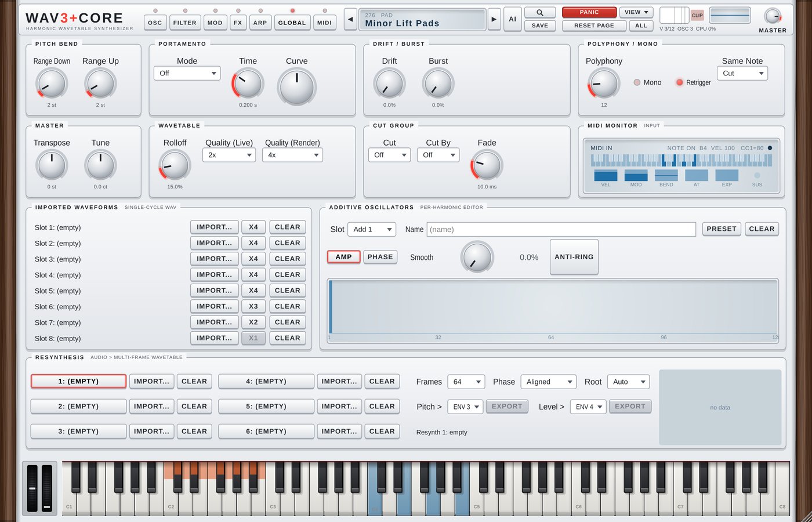This screenshot has height=522, width=812.
Task: Click the pitch bend wheel strip
Action: [32, 488]
